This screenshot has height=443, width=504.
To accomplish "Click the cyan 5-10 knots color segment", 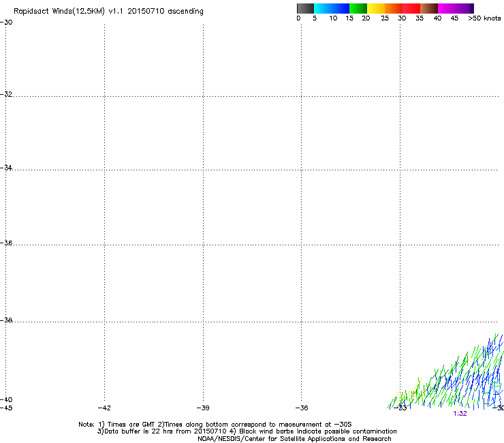I will click(x=322, y=8).
